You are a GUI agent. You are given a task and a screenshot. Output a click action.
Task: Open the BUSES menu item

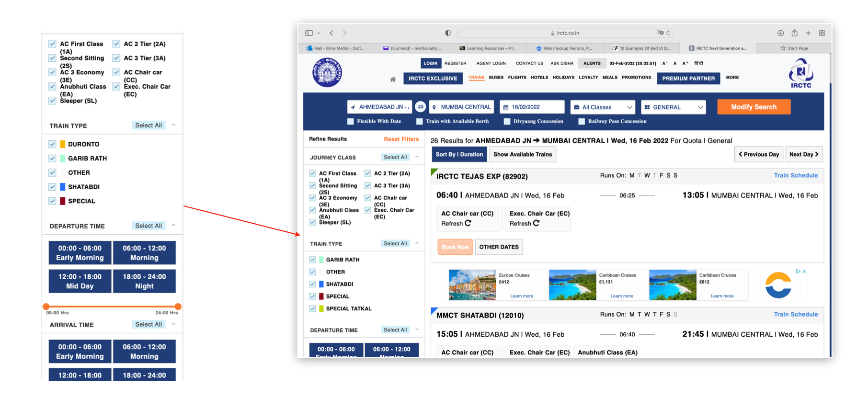[x=496, y=78]
